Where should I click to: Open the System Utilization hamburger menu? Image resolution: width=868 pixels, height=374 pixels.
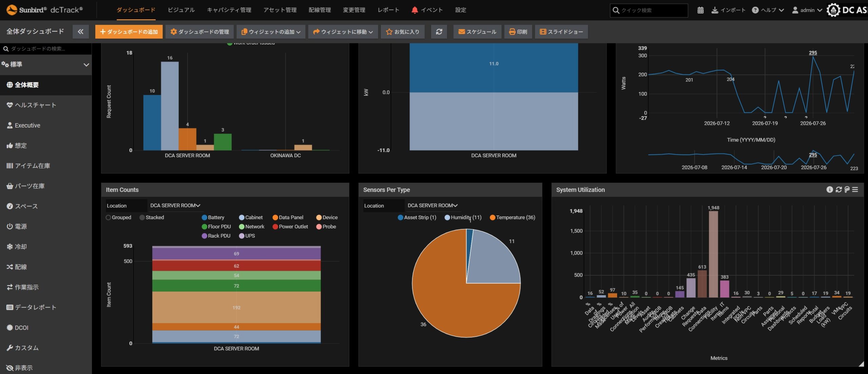coord(855,190)
